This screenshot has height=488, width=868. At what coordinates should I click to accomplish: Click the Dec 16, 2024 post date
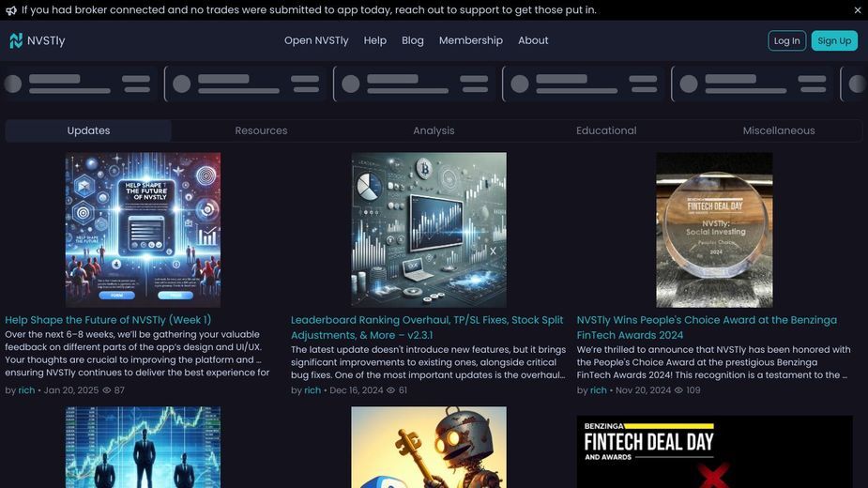coord(356,390)
